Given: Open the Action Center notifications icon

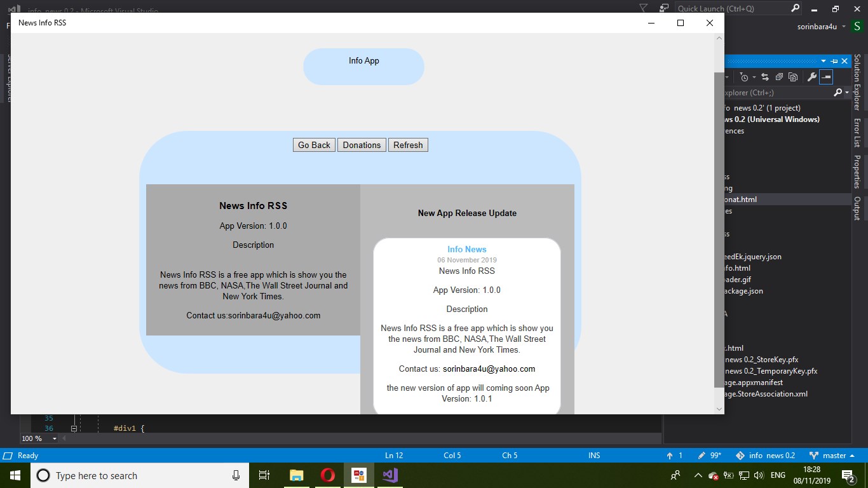Looking at the screenshot, I should [848, 475].
